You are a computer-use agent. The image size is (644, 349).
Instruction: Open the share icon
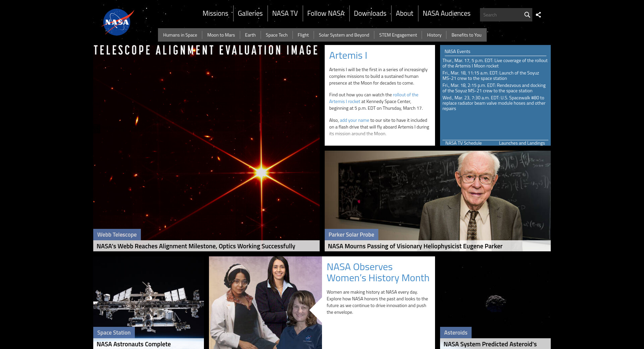pyautogui.click(x=538, y=15)
